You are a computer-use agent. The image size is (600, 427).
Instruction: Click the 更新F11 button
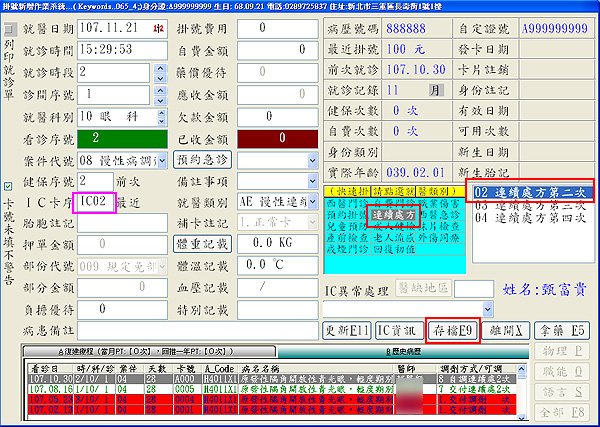pos(346,329)
